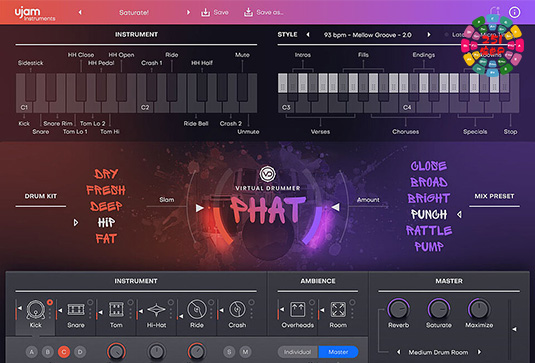Screen dimensions: 535x363
Task: Enable the Kick output power indicator
Action: click(x=50, y=302)
